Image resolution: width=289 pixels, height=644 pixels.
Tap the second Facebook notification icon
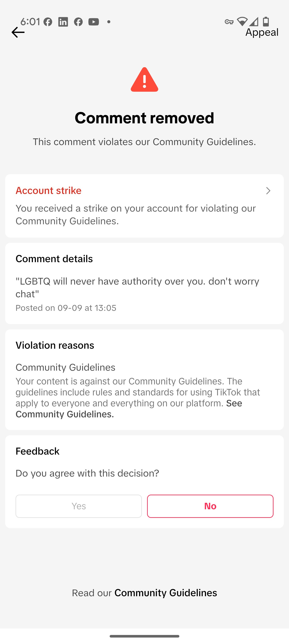pyautogui.click(x=78, y=22)
